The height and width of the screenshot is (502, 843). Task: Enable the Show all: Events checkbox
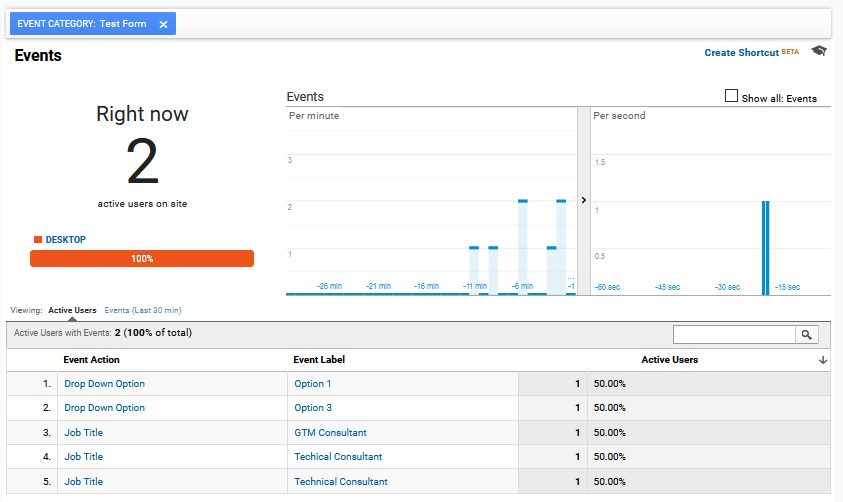tap(731, 97)
